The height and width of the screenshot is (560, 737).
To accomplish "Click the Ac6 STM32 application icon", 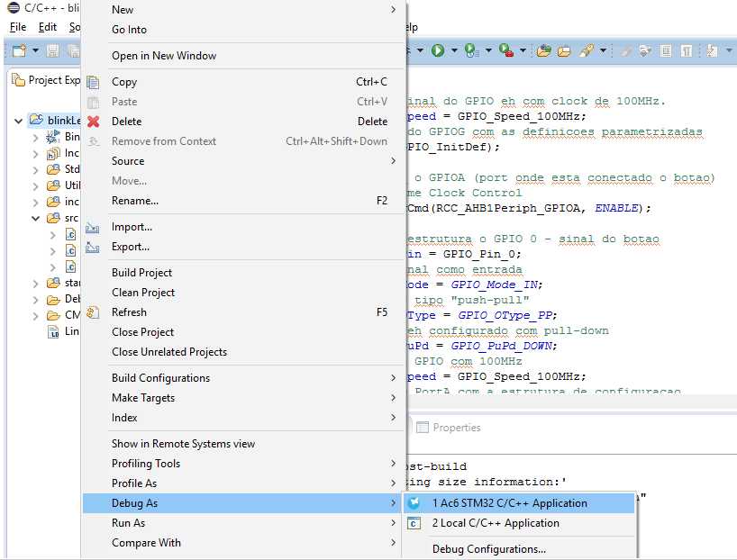I will click(x=414, y=503).
